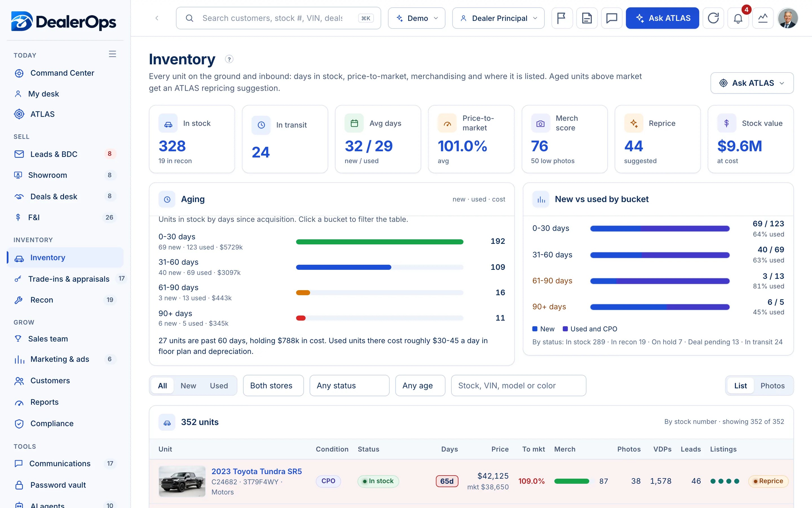The image size is (812, 508).
Task: Click the Stock value dollar icon
Action: pos(727,123)
